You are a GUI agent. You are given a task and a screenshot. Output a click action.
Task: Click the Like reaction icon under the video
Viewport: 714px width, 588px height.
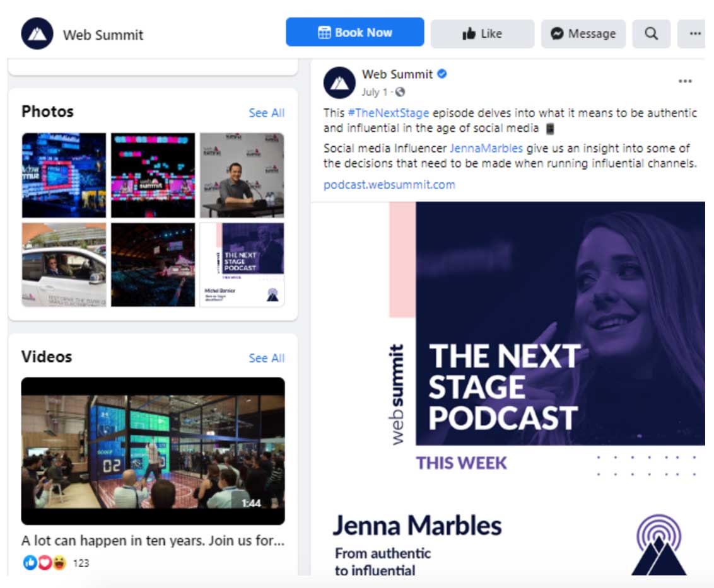pyautogui.click(x=30, y=563)
